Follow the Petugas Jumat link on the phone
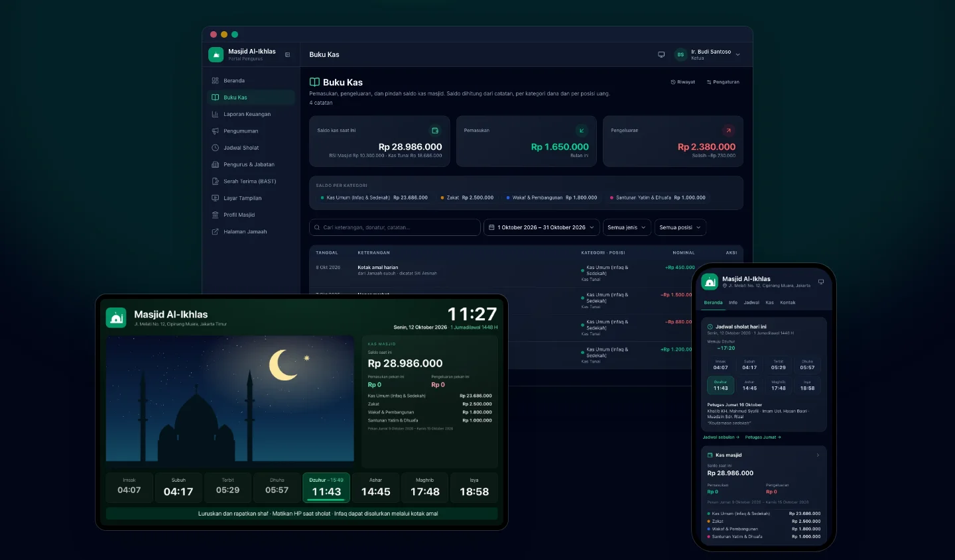955x560 pixels. (x=763, y=437)
